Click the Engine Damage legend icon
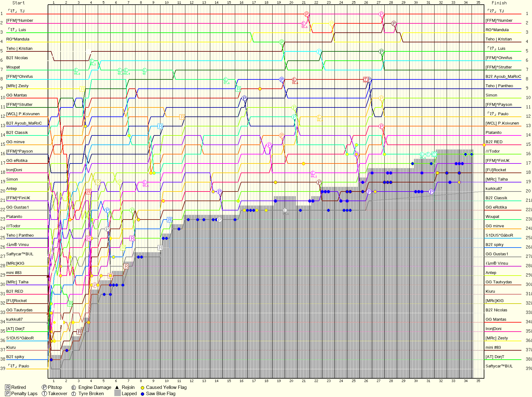 74,387
